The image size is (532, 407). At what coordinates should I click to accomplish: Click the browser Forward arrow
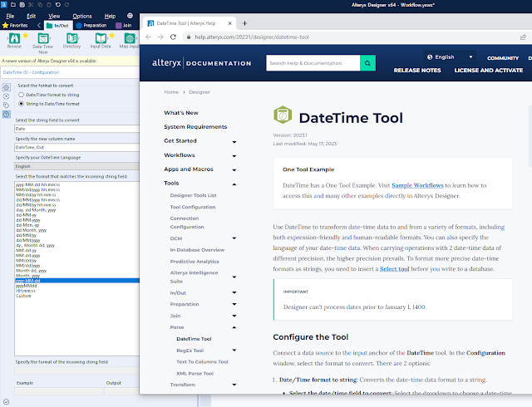[160, 37]
